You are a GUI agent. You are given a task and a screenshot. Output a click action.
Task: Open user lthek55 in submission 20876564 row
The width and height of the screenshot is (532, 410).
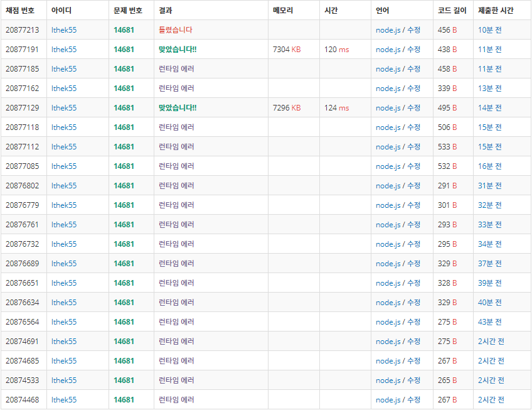(x=64, y=322)
